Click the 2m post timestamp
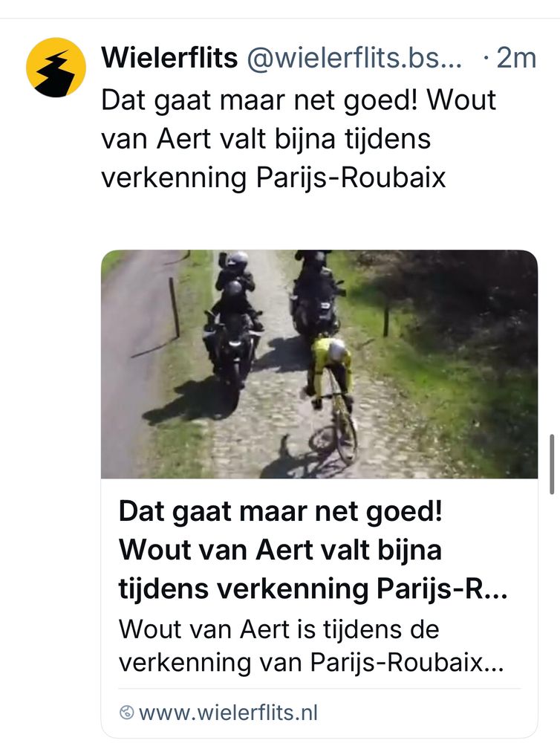This screenshot has width=560, height=743. point(516,58)
